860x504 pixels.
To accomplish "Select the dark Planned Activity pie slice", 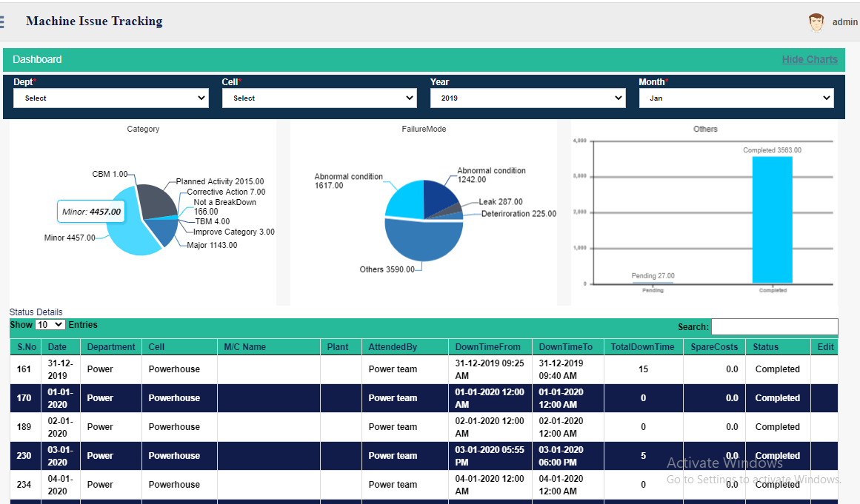I will click(x=156, y=200).
